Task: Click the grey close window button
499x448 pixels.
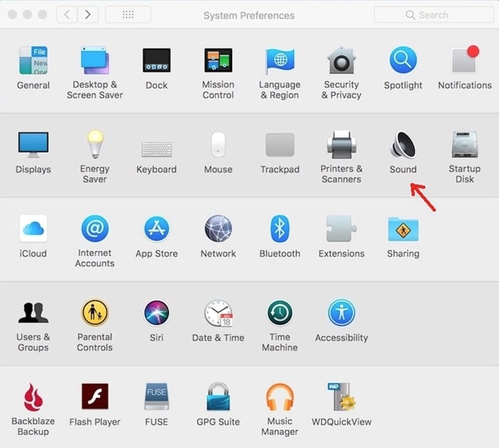Action: click(13, 14)
